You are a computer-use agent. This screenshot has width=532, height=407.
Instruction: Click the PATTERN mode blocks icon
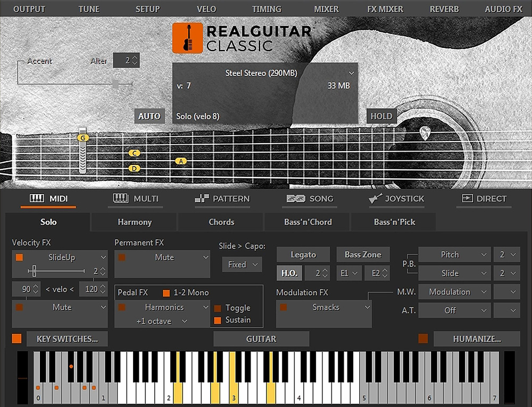click(202, 199)
